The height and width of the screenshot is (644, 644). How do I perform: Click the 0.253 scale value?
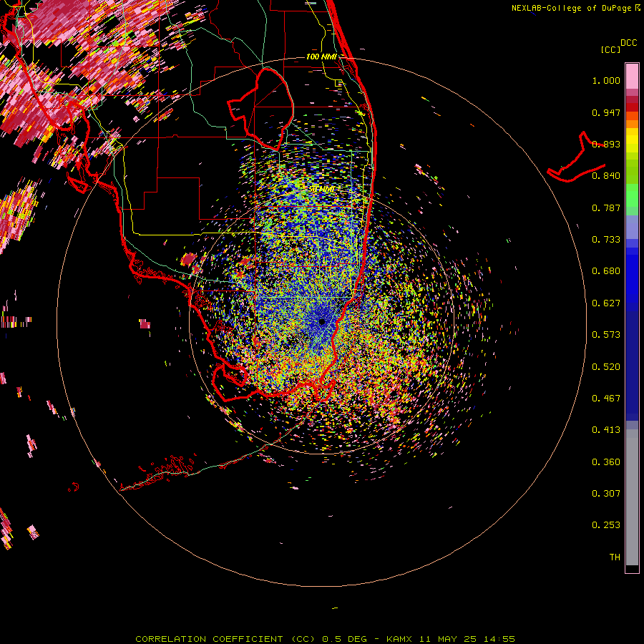pyautogui.click(x=606, y=525)
